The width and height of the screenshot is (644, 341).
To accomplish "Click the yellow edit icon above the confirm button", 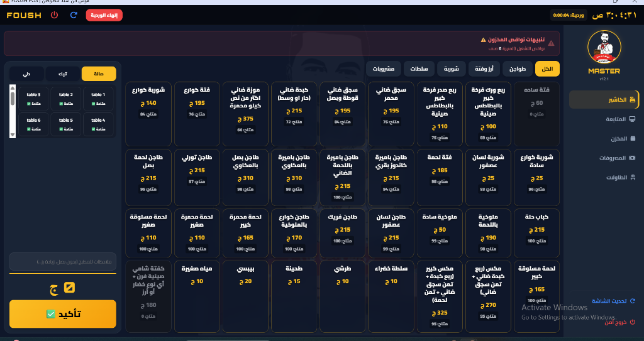I will (69, 288).
